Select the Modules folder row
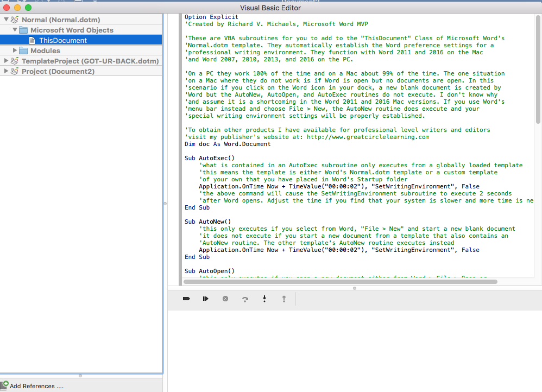The width and height of the screenshot is (542, 392). tap(81, 50)
